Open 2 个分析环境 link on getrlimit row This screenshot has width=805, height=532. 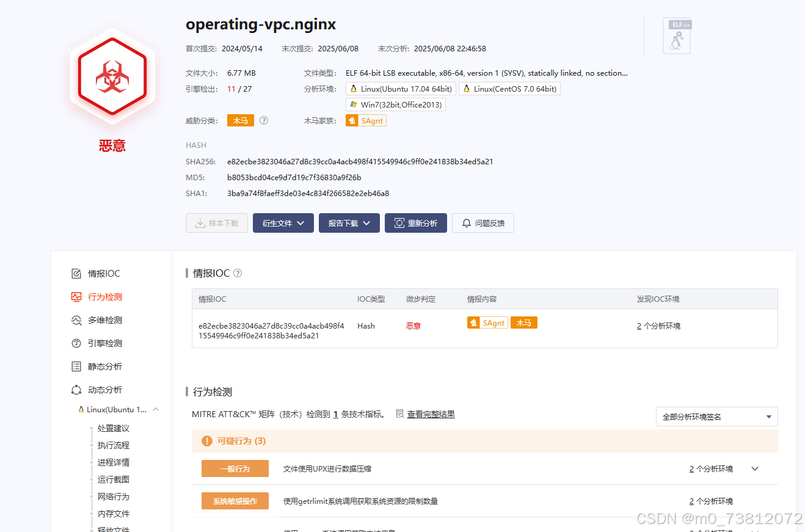click(711, 501)
